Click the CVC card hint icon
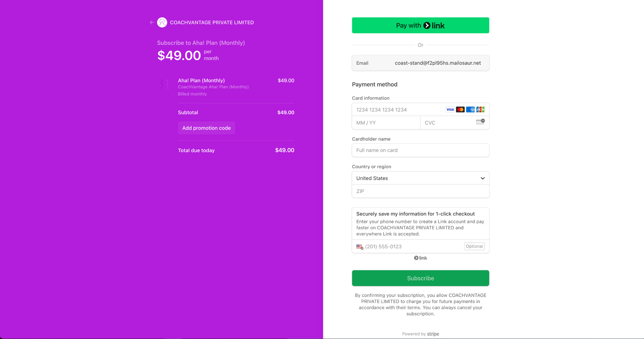644x339 pixels. point(480,122)
